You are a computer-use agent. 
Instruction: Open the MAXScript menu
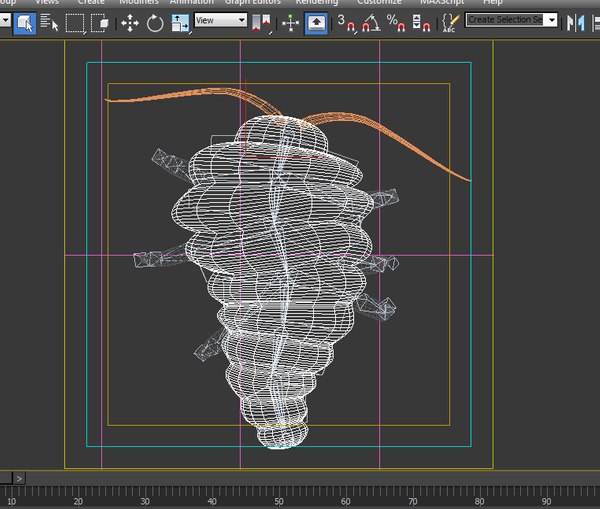click(x=442, y=2)
